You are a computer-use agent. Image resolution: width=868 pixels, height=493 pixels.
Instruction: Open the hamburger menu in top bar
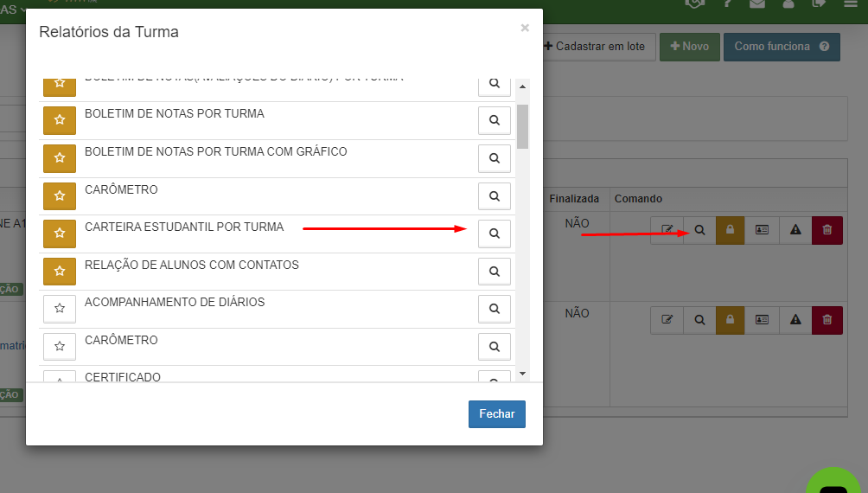(x=851, y=3)
